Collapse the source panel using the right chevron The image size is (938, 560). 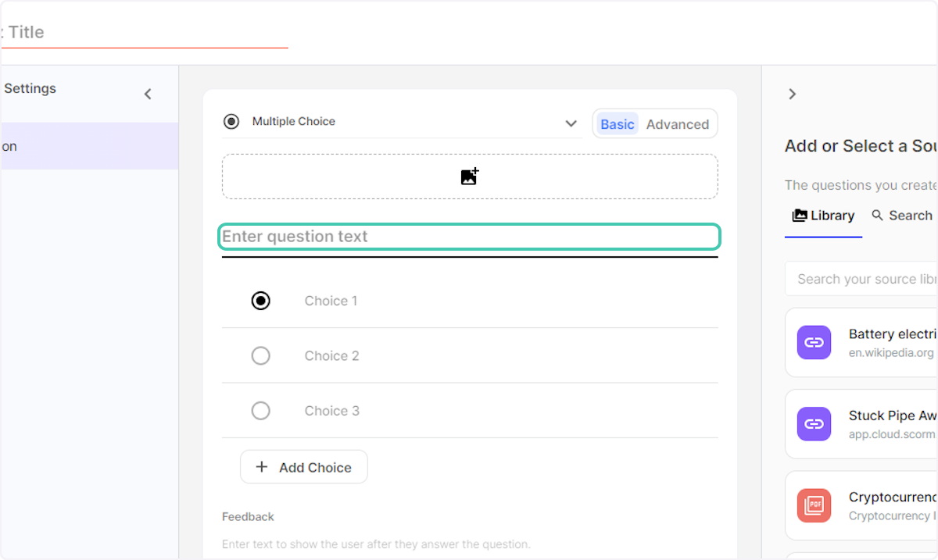tap(792, 93)
